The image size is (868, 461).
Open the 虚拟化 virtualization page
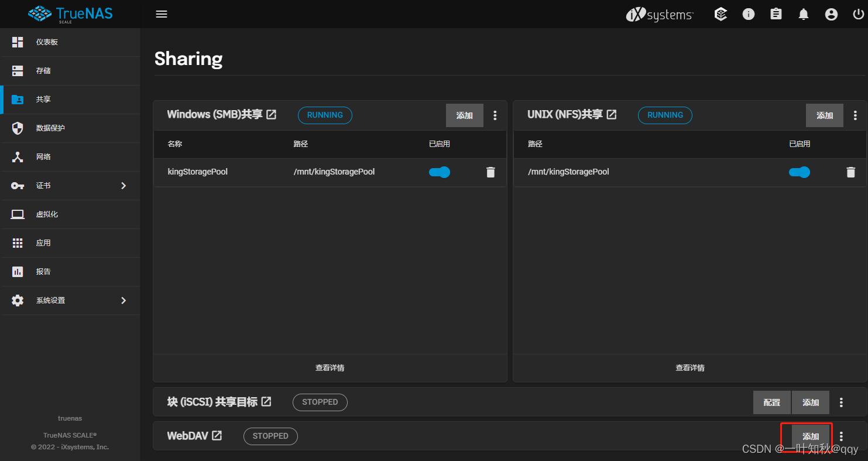(x=70, y=214)
